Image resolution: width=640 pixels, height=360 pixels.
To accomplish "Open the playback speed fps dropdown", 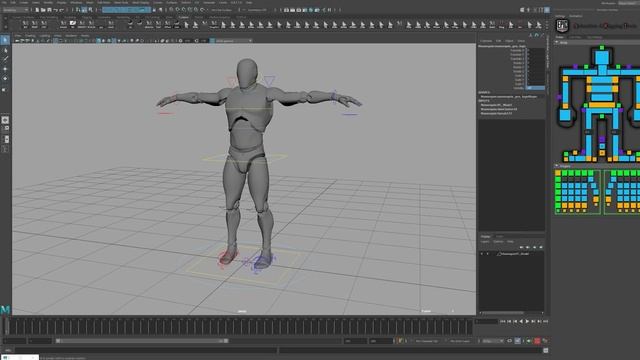I will click(x=493, y=341).
